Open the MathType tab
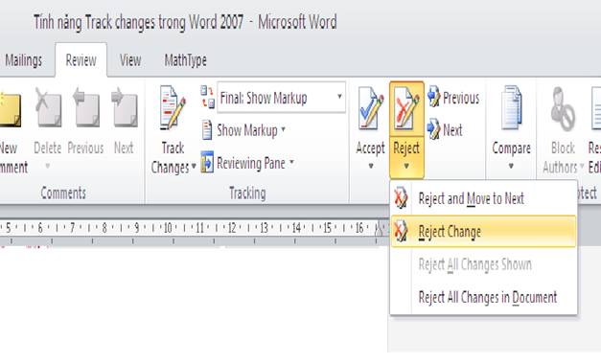 pyautogui.click(x=186, y=60)
